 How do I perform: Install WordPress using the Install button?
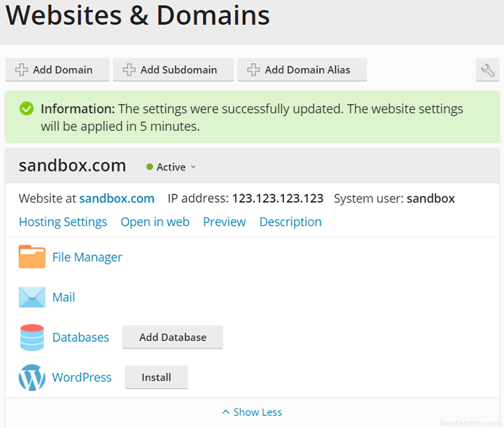tap(156, 377)
